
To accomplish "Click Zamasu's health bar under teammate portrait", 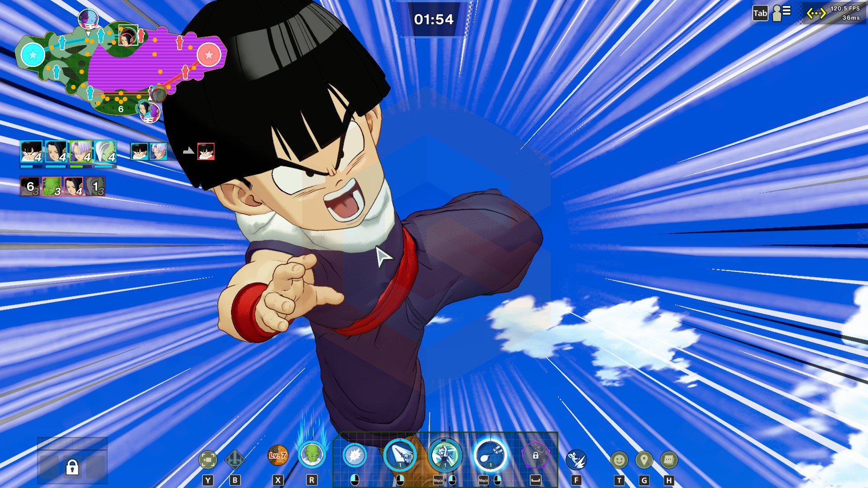I will (105, 166).
